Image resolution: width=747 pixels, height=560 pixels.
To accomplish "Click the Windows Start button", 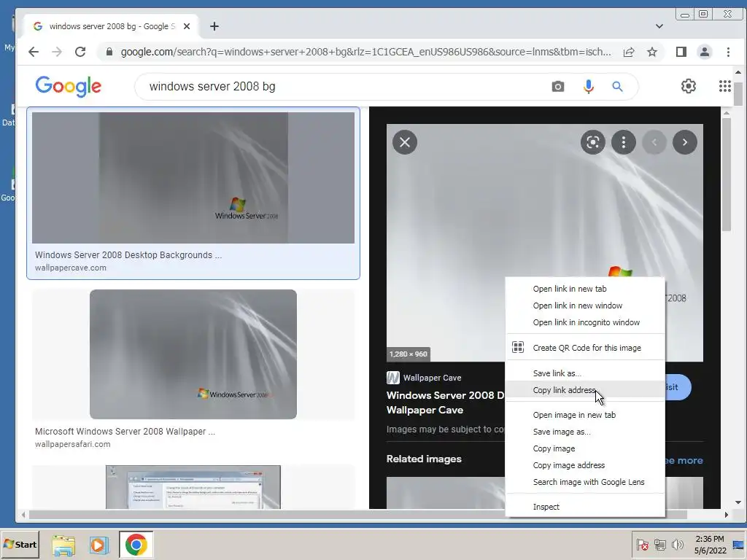I will 20,545.
